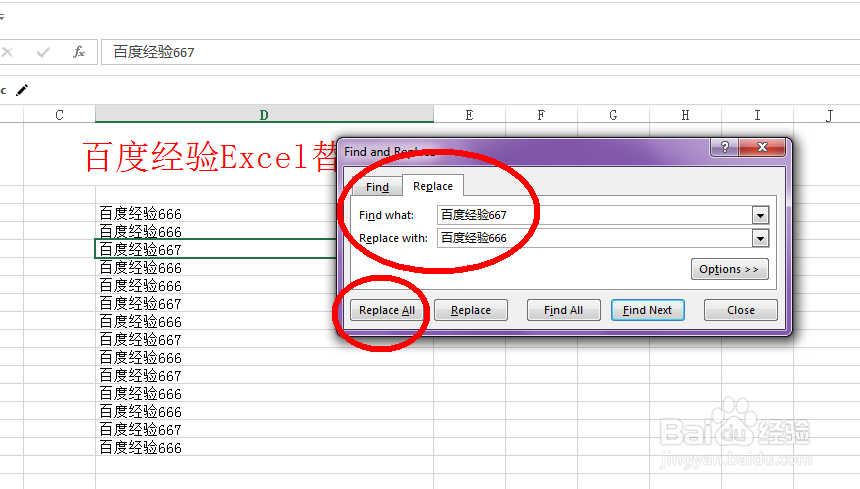860x489 pixels.
Task: Click the formula bar confirm checkmark icon
Action: (43, 52)
